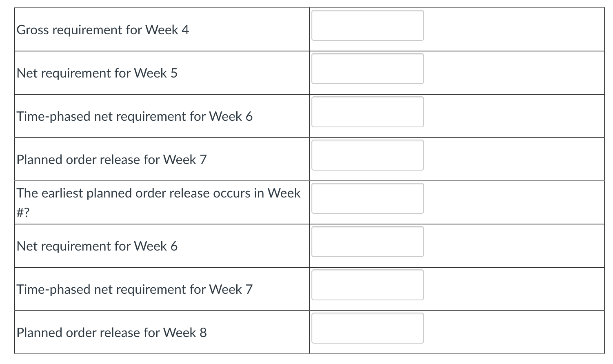Click the "Planned order release for Week 7" text
The image size is (613, 364).
point(111,160)
